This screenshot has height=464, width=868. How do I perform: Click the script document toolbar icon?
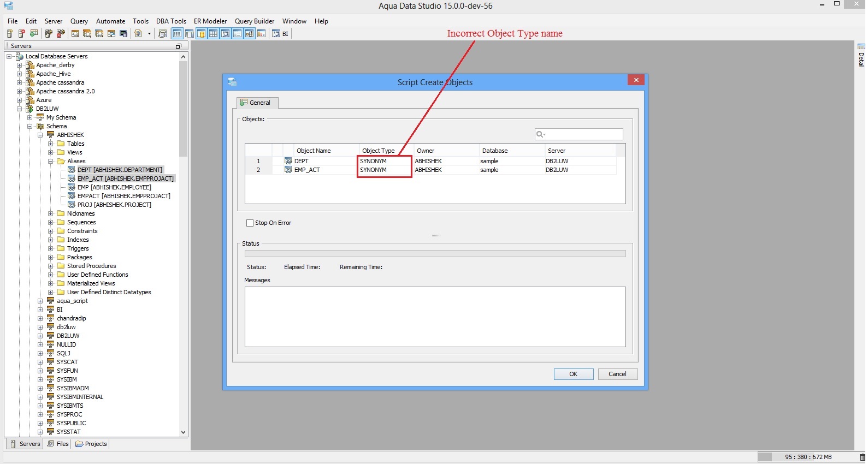point(138,34)
